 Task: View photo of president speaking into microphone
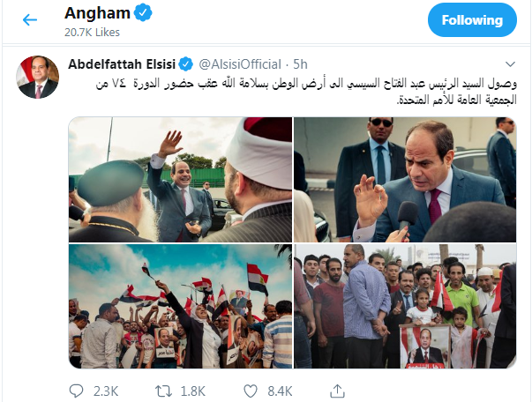[405, 179]
